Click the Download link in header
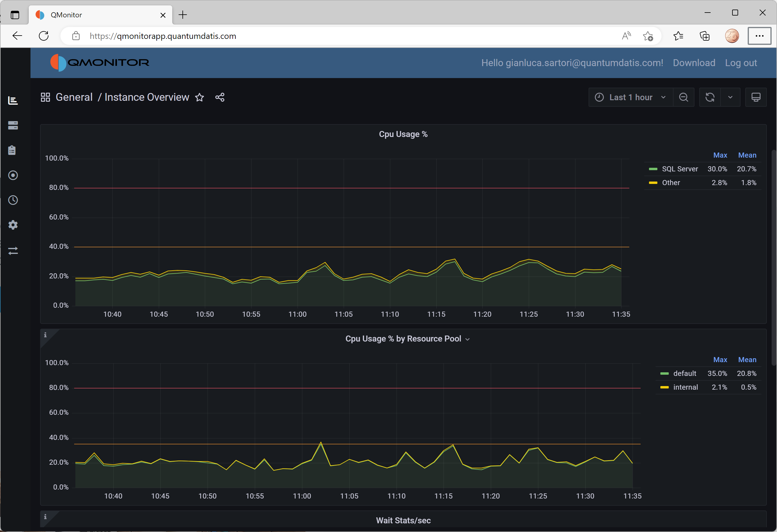 (x=694, y=63)
